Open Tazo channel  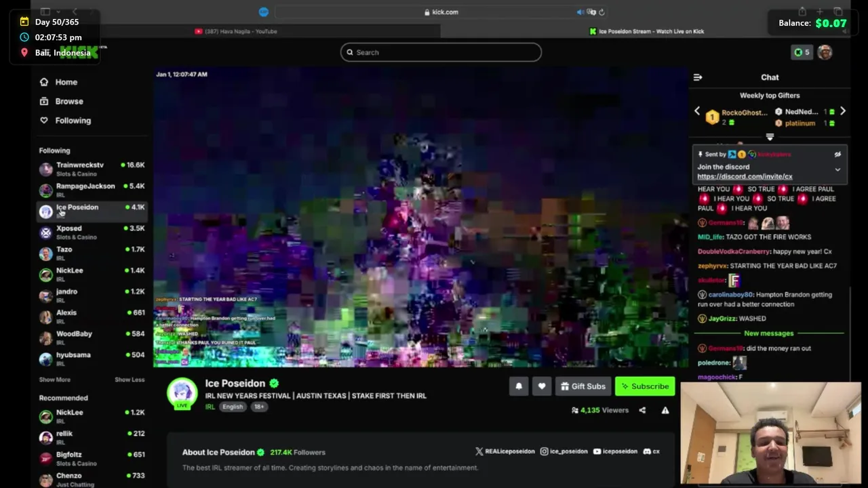[92, 253]
